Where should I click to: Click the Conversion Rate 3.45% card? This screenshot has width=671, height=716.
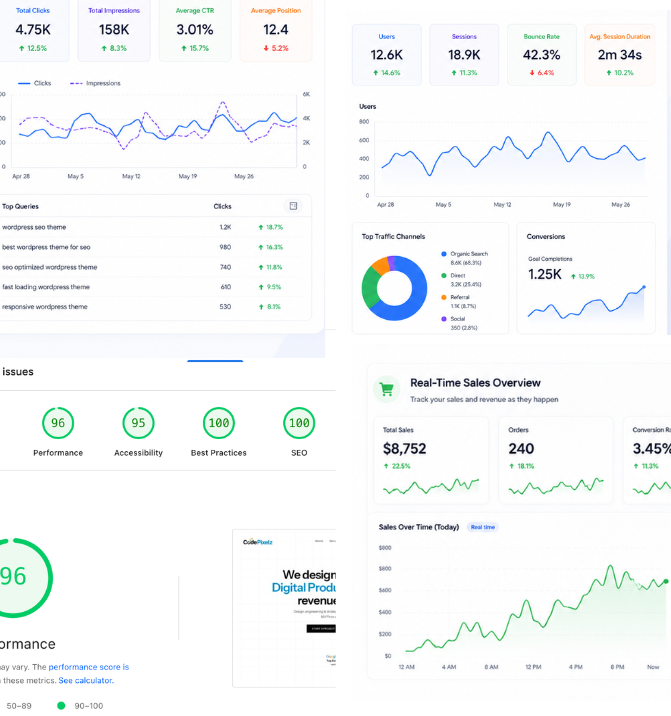[x=647, y=460]
